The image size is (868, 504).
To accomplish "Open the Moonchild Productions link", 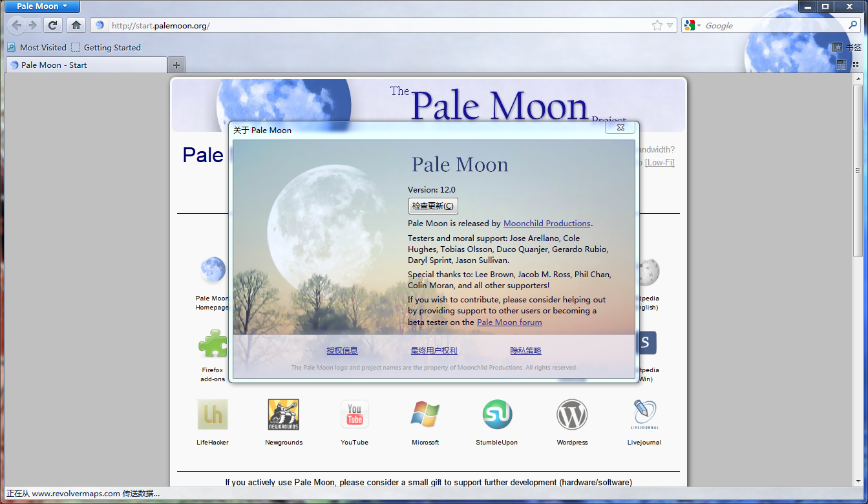I will click(x=547, y=224).
